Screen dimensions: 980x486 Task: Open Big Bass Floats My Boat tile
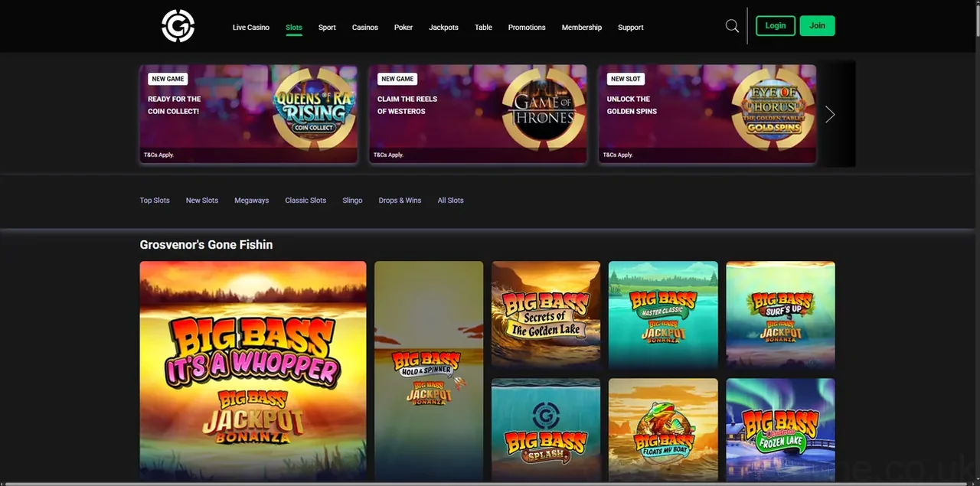tap(663, 429)
